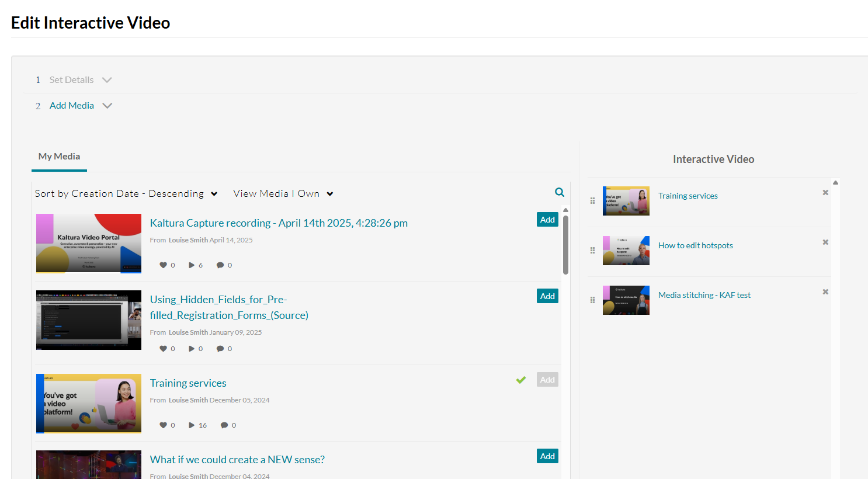Expand the Set Details step chevron
Screen dimensions: 868x479
pyautogui.click(x=107, y=80)
